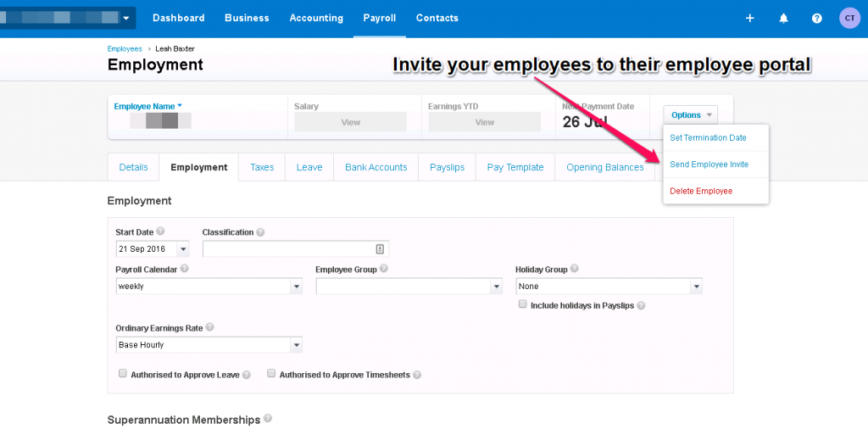Click help icon next to Start Date
The height and width of the screenshot is (429, 868).
coord(160,231)
